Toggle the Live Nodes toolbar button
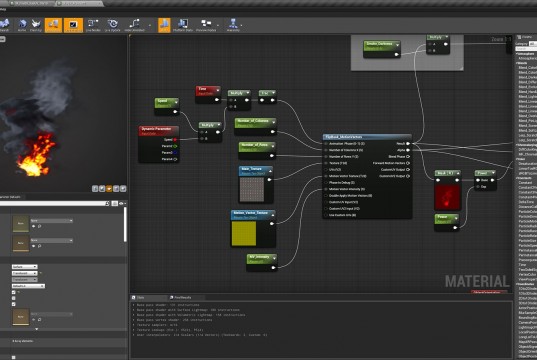The height and width of the screenshot is (360, 537). point(93,24)
